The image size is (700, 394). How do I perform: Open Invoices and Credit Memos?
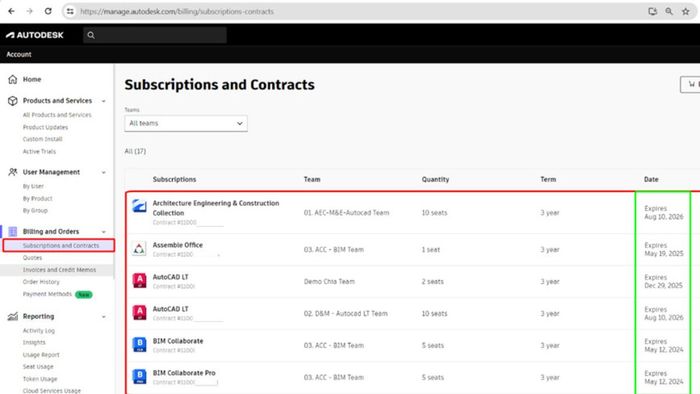(x=59, y=270)
